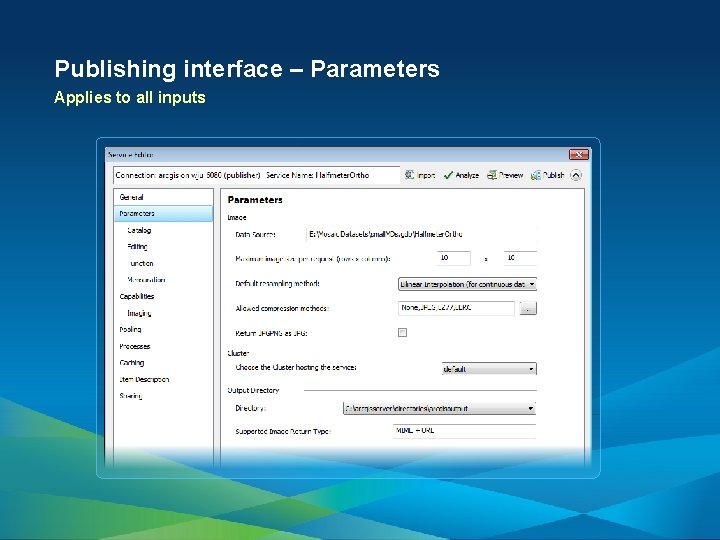The width and height of the screenshot is (720, 540).
Task: Run Analyze from the toolbar
Action: click(x=461, y=175)
